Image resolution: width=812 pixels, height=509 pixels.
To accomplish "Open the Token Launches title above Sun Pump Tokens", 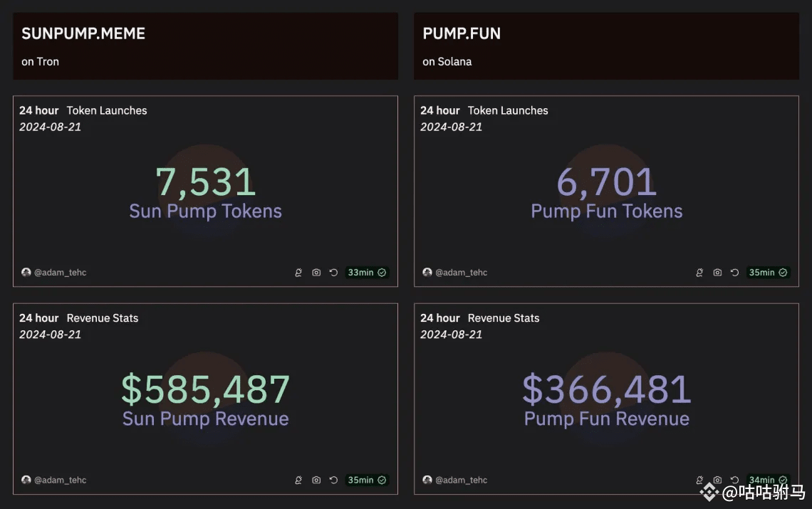I will tap(107, 110).
